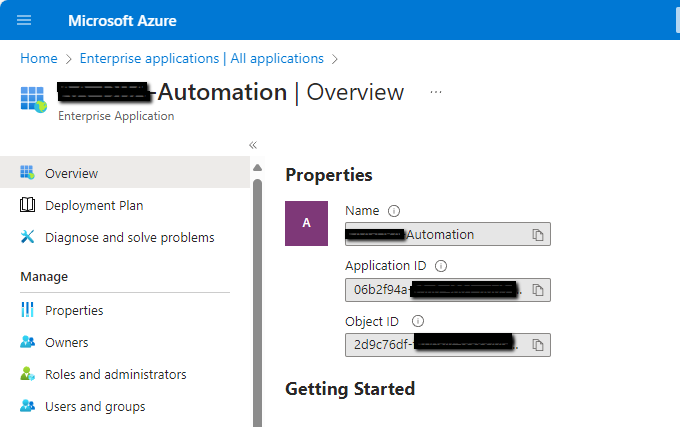Click the Name text field
The image size is (680, 427).
(x=448, y=234)
